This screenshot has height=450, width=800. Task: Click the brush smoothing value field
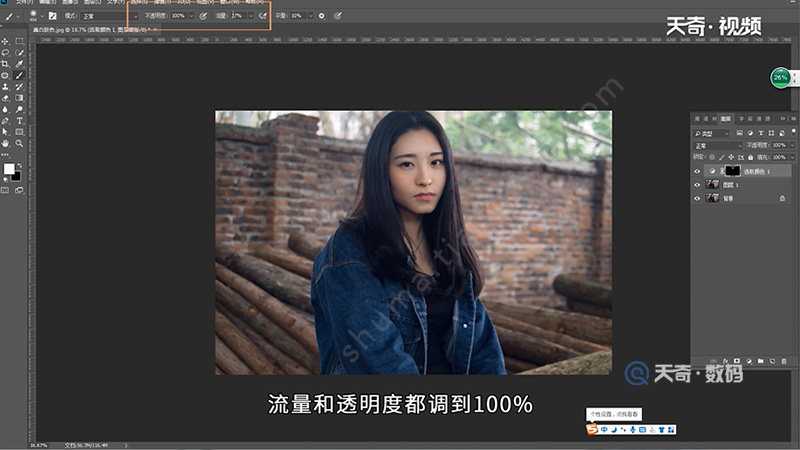coord(297,16)
